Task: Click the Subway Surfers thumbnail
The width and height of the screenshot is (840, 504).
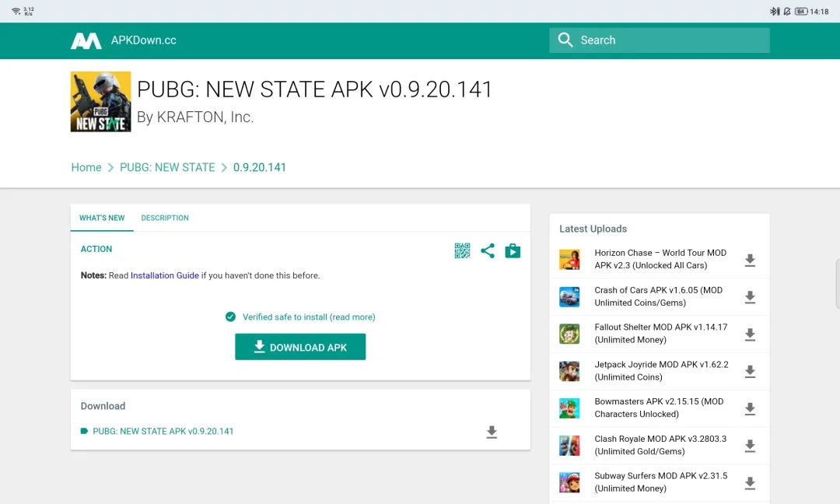Action: pyautogui.click(x=569, y=482)
